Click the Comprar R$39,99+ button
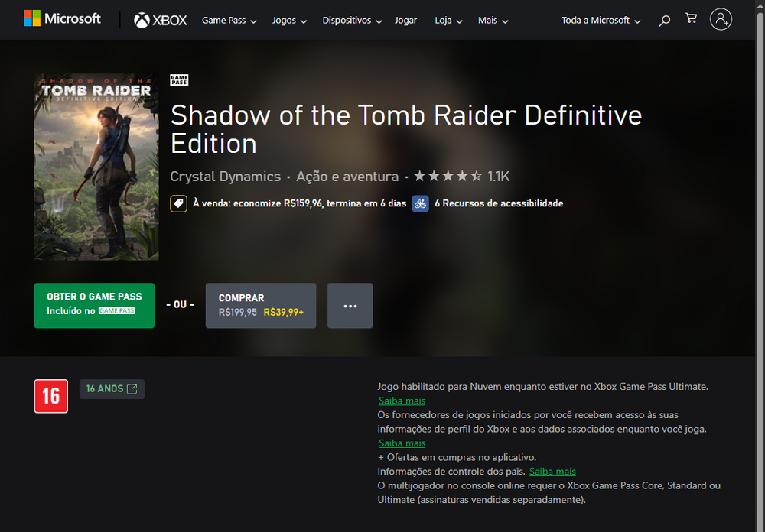 (x=260, y=306)
